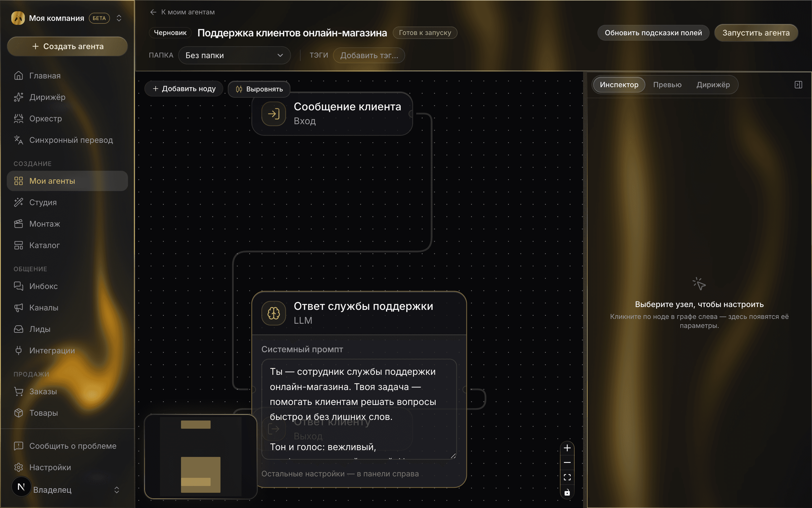Zoom out the canvas with minus
The height and width of the screenshot is (508, 812).
pyautogui.click(x=567, y=463)
